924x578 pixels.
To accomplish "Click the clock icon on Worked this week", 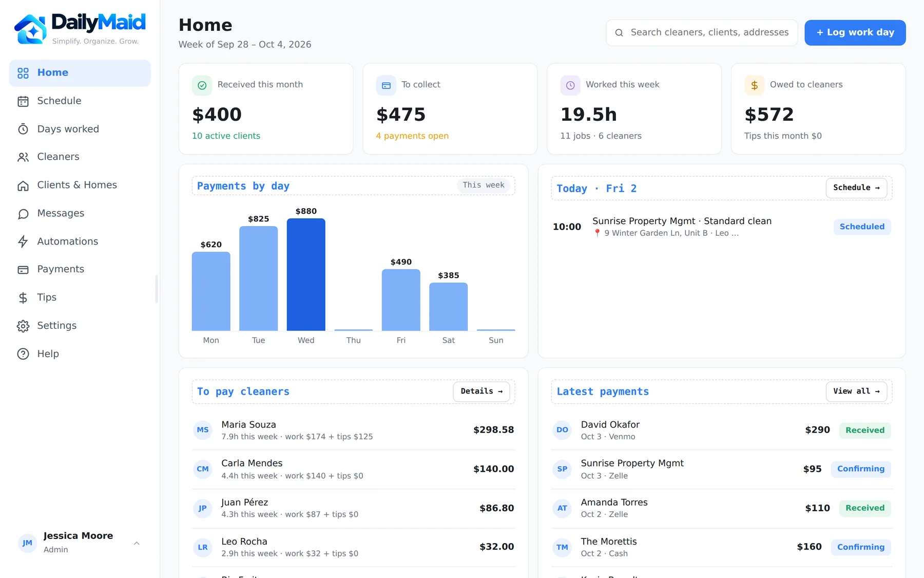I will [x=570, y=85].
